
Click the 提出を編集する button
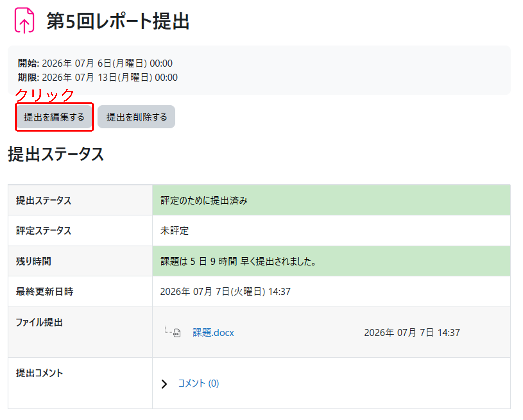(x=54, y=117)
